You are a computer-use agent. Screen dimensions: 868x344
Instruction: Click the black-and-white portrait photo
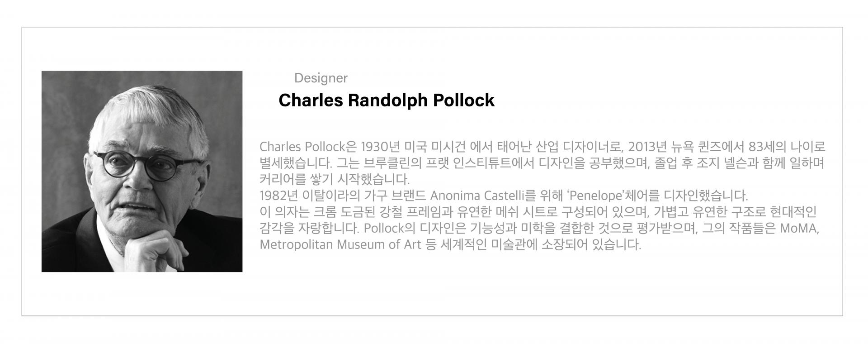[142, 172]
